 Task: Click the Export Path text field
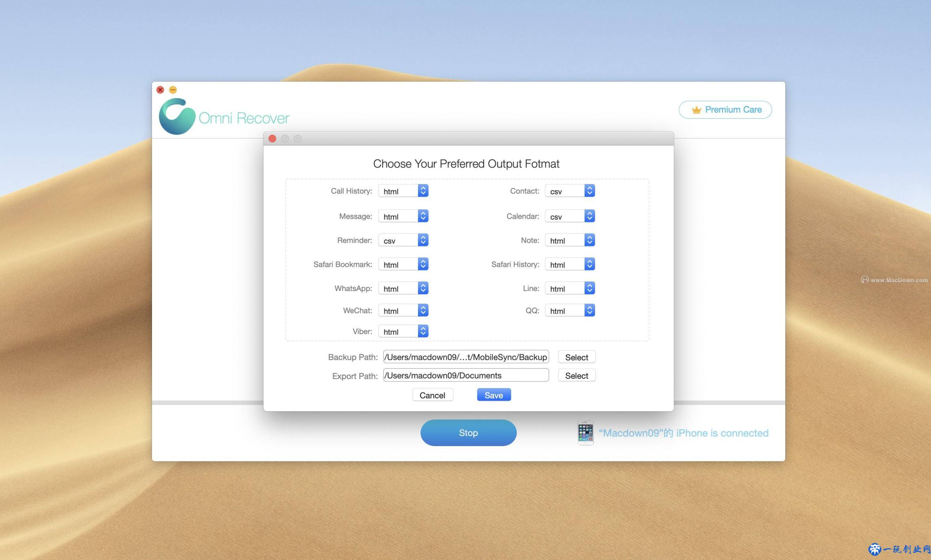coord(466,375)
